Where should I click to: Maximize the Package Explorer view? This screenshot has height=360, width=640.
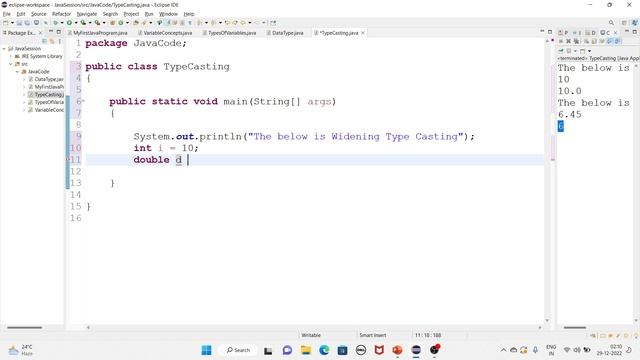pyautogui.click(x=59, y=32)
